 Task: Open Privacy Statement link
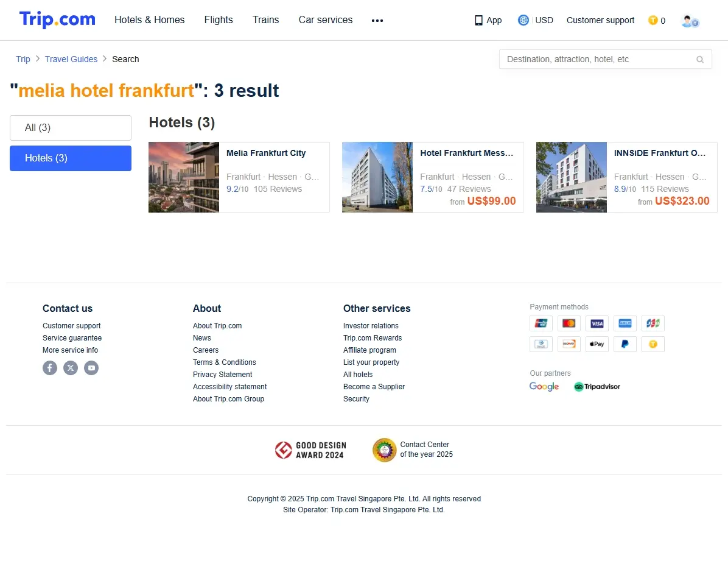pos(222,375)
